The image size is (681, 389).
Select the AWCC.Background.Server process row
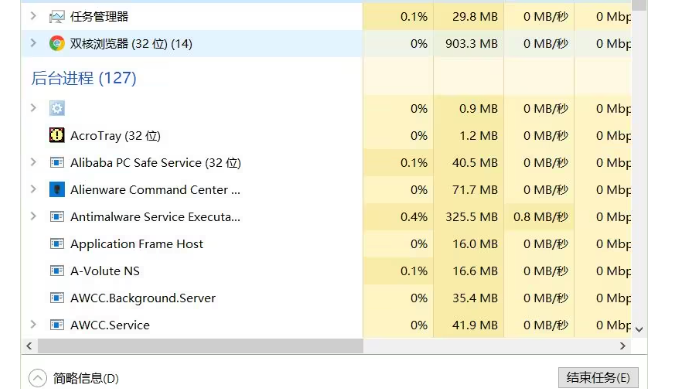click(x=326, y=298)
